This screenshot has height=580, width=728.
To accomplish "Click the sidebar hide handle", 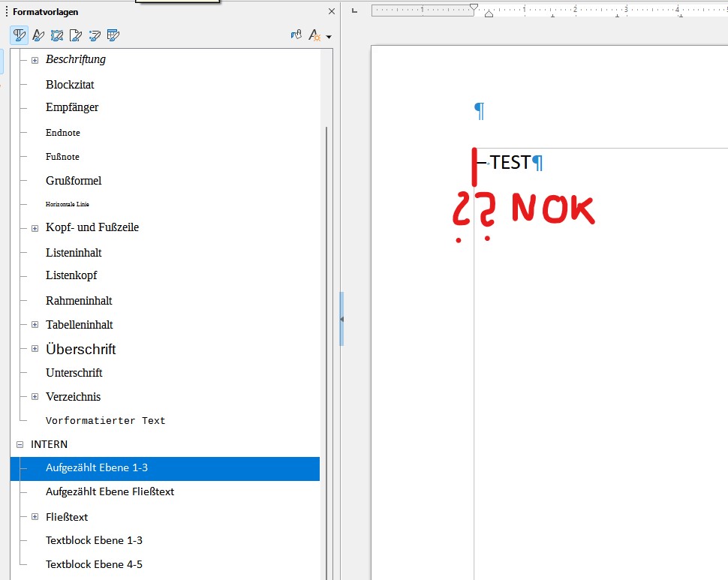I will (x=341, y=319).
